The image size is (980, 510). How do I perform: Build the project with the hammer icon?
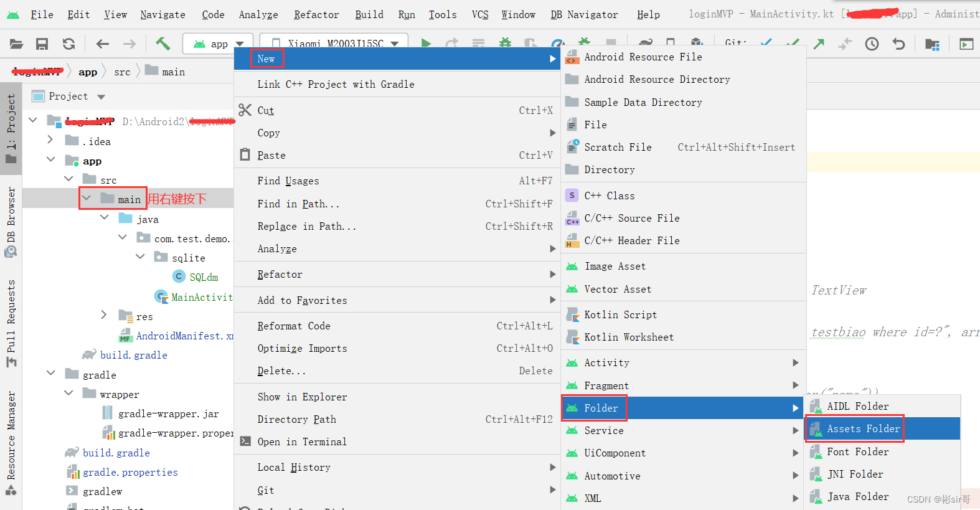[x=163, y=43]
